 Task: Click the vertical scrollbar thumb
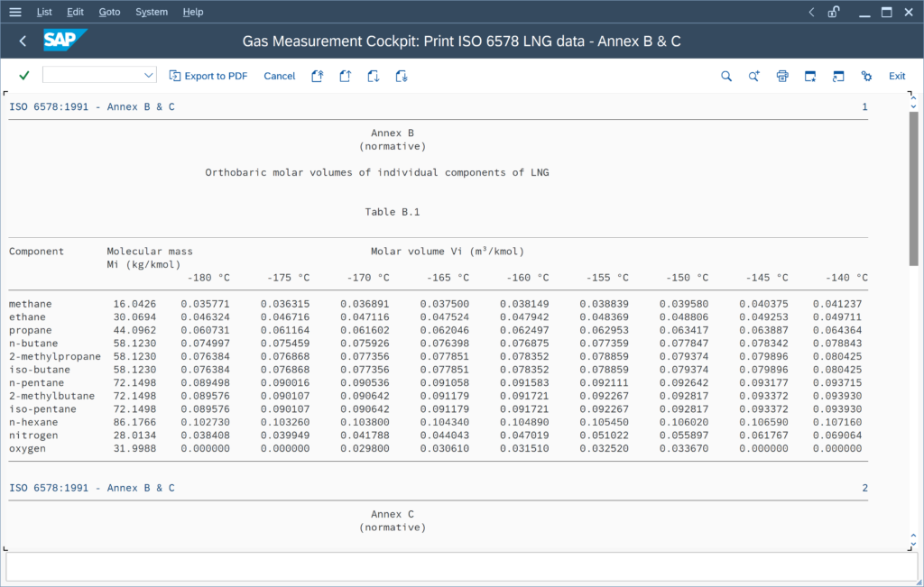[x=913, y=188]
